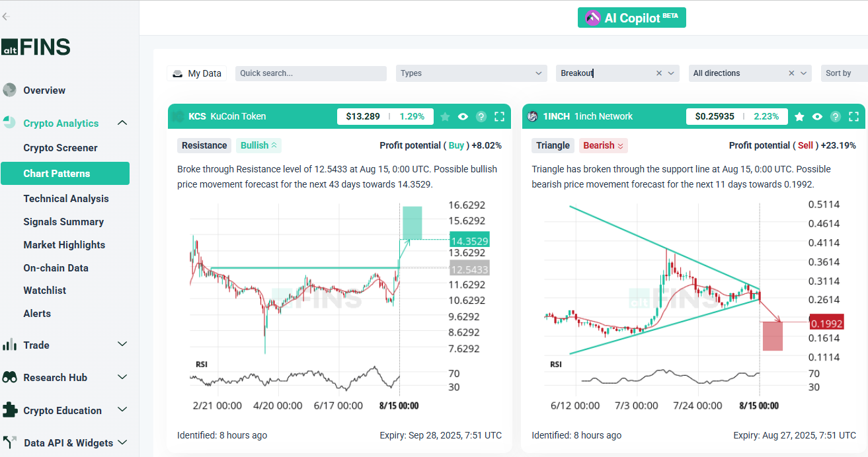Open the Types dropdown
This screenshot has height=457, width=868.
[471, 73]
